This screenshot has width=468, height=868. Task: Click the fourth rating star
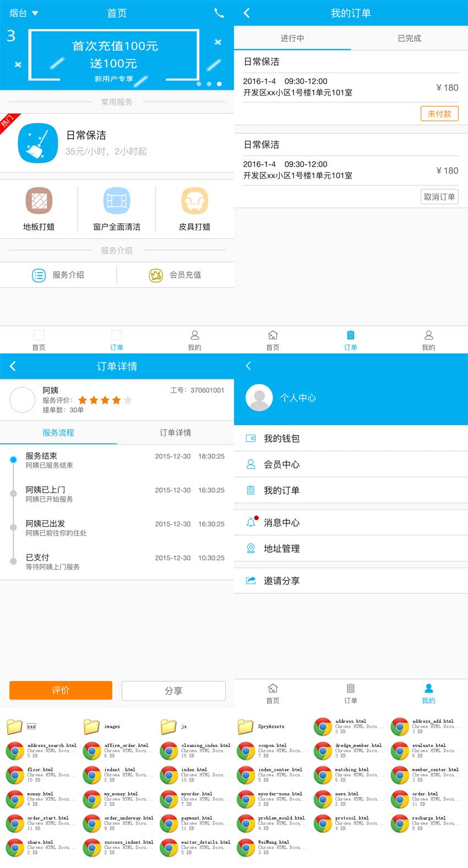coord(116,400)
